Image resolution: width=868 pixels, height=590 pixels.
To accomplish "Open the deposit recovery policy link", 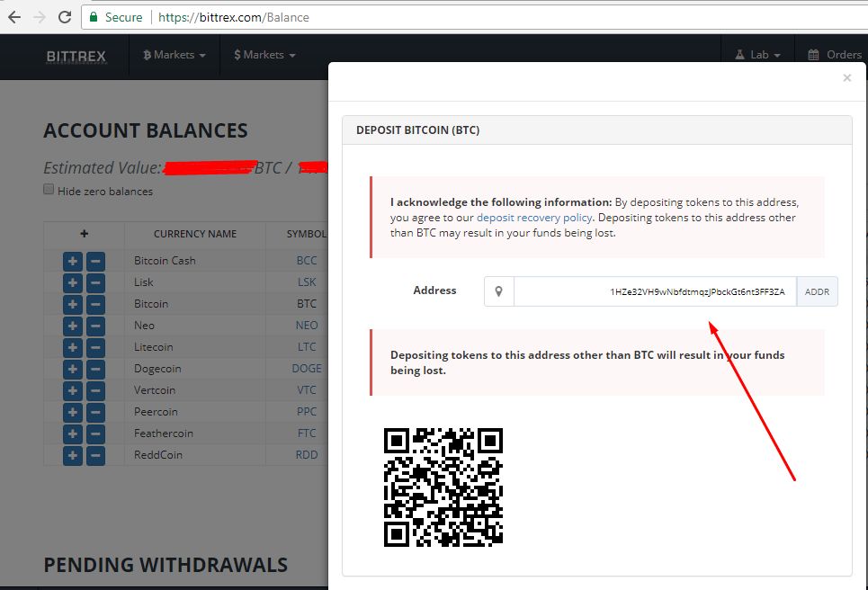I will (534, 218).
